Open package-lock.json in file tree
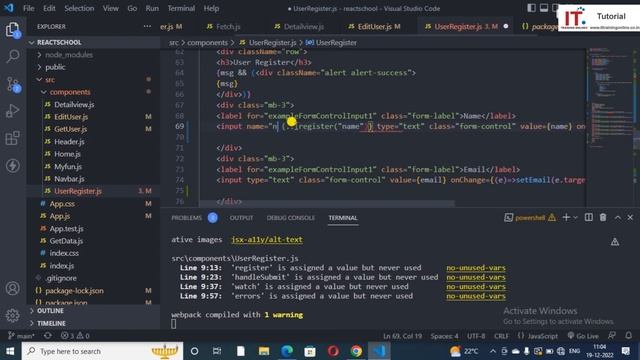This screenshot has height=360, width=640. tap(74, 290)
